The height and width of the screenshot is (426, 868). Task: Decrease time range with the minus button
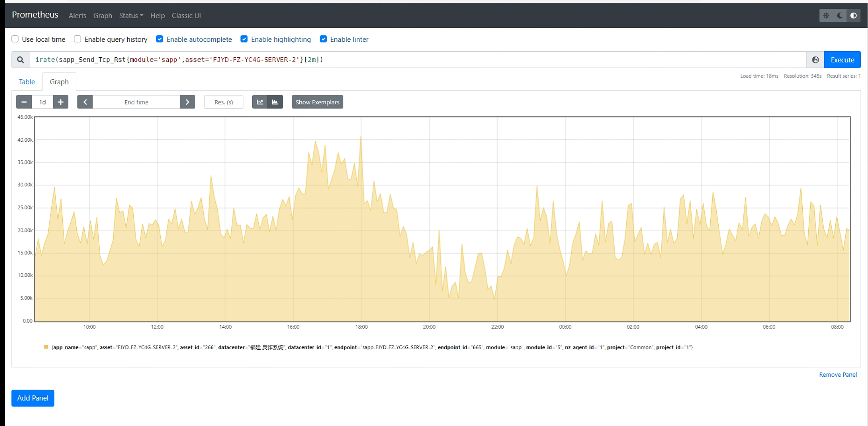(24, 102)
